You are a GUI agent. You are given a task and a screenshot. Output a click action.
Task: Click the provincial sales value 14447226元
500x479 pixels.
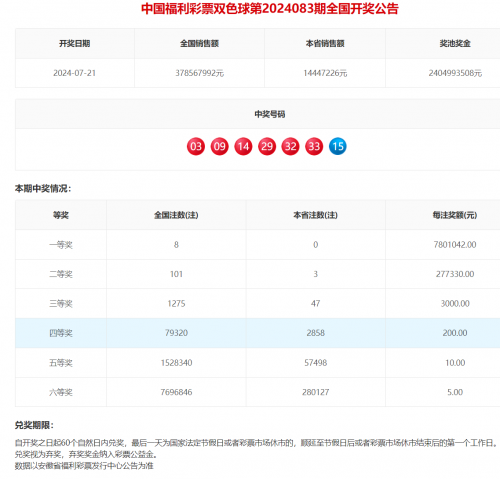click(325, 73)
